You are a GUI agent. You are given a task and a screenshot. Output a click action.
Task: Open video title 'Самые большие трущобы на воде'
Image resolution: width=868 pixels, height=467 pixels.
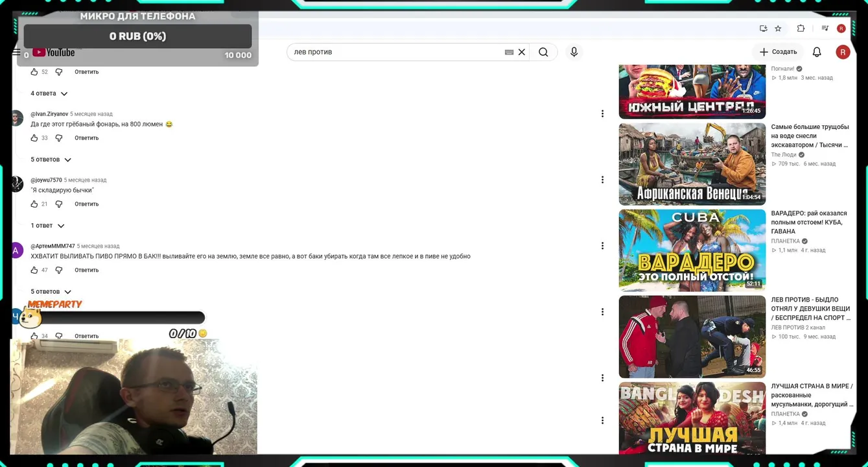coord(810,136)
